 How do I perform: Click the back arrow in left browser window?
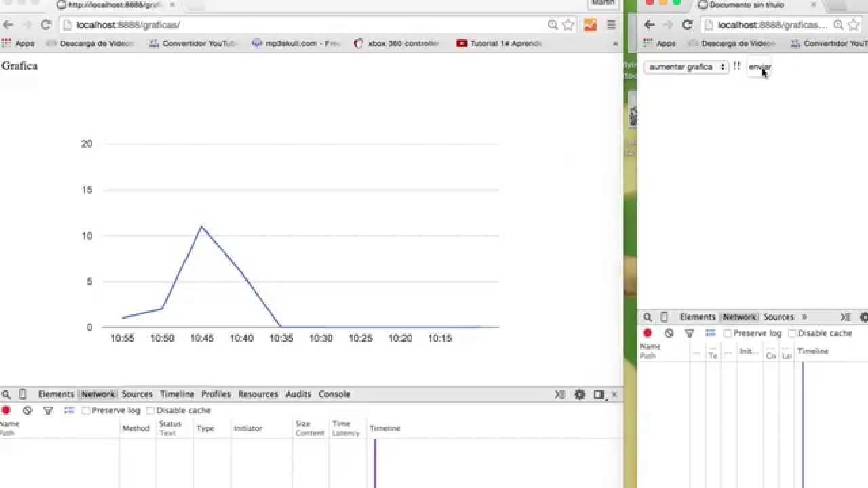pos(8,25)
